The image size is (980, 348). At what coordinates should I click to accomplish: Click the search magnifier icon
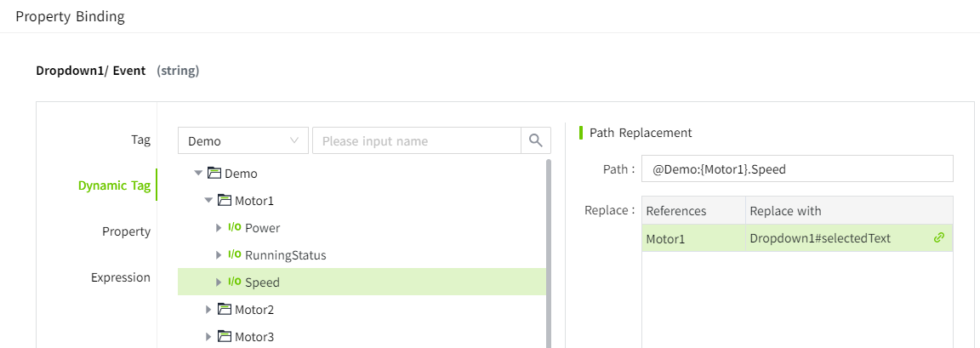point(536,140)
